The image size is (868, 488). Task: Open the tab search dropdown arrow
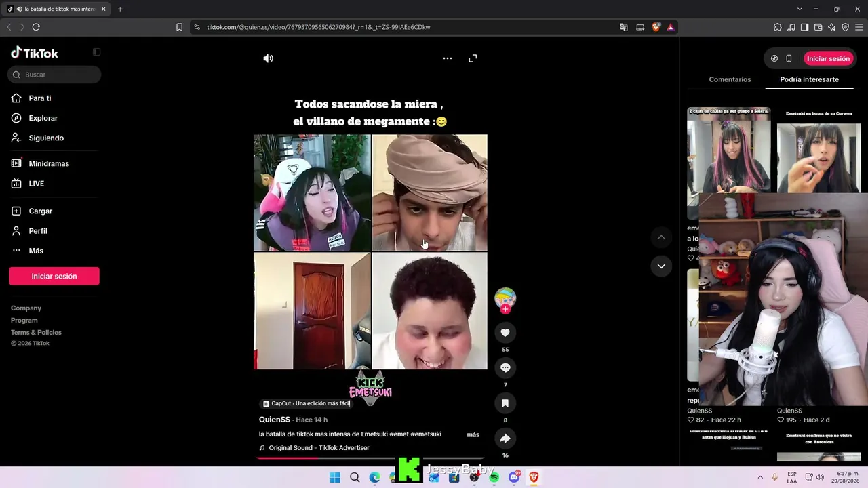point(800,9)
